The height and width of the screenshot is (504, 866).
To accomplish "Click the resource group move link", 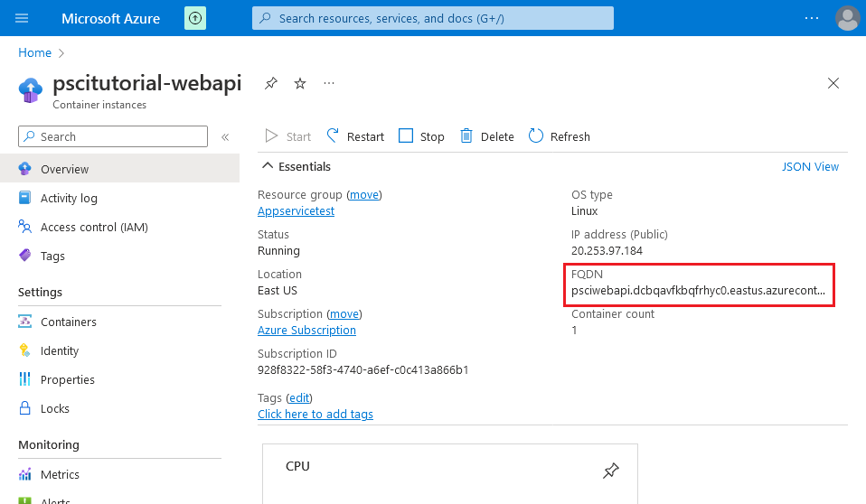I will 364,195.
